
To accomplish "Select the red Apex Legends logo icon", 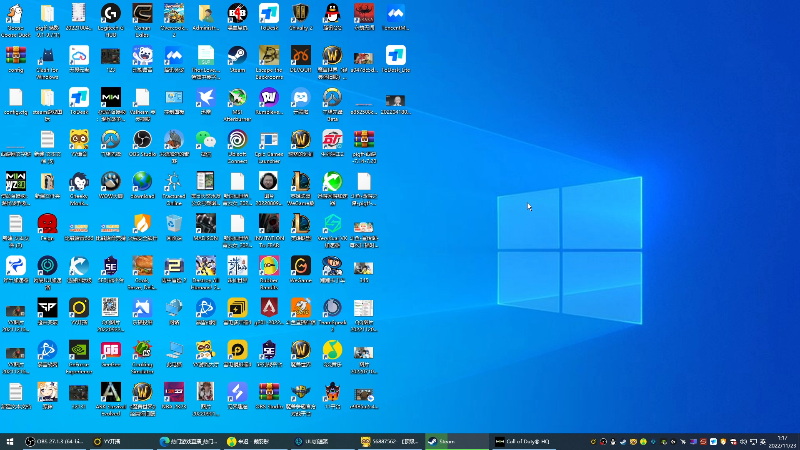I will (269, 312).
